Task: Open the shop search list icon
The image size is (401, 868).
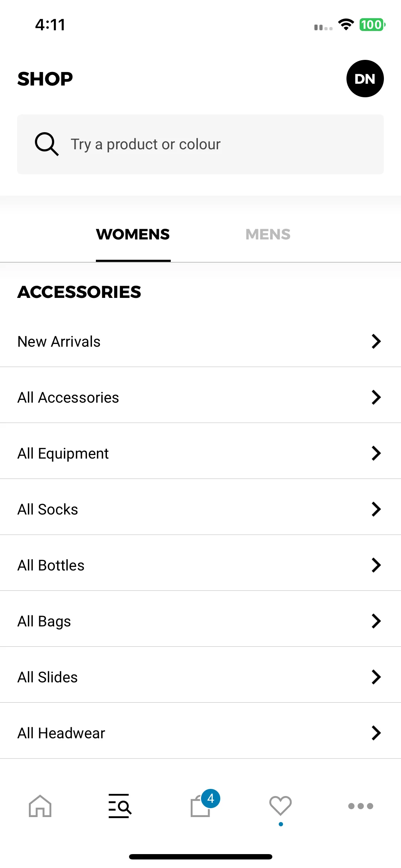Action: [120, 806]
